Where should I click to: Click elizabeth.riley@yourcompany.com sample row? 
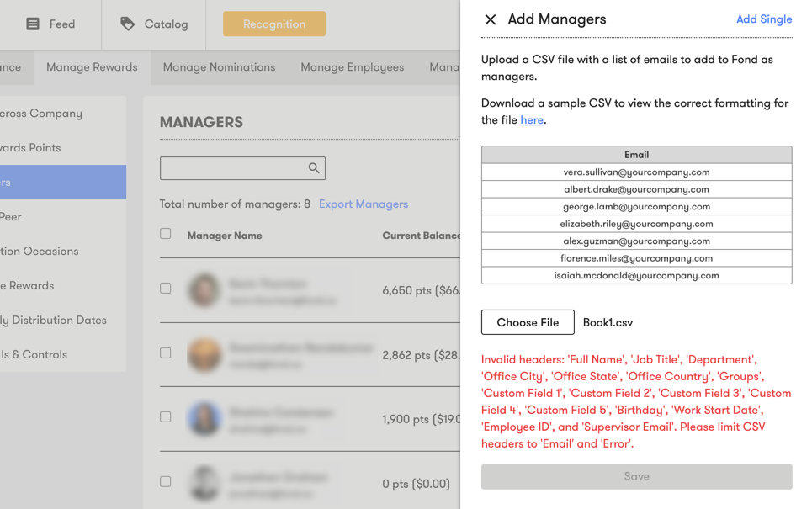(636, 224)
